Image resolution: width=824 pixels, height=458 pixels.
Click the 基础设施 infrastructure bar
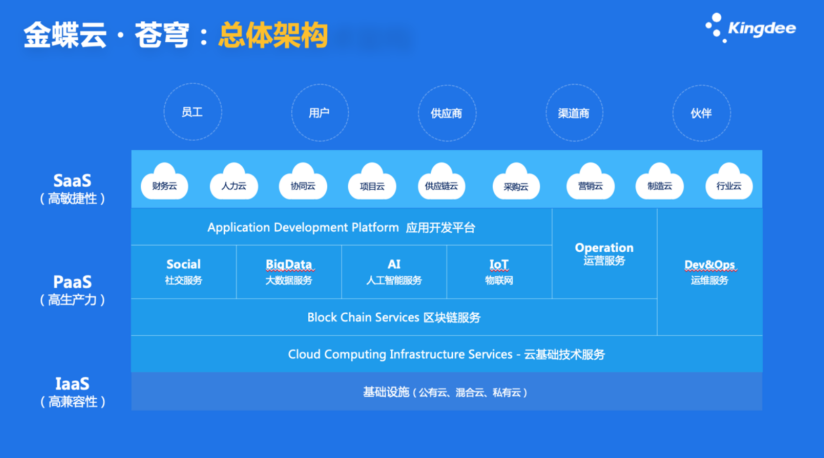click(447, 392)
